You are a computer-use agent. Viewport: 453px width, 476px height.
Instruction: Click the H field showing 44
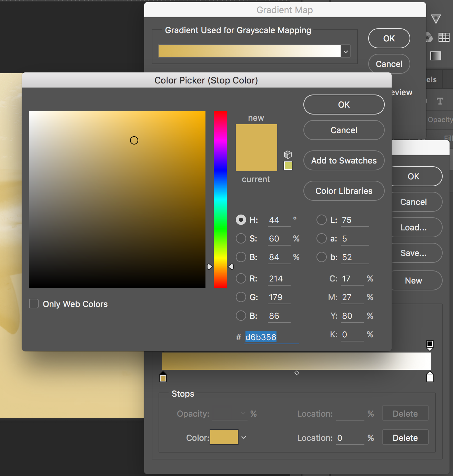(x=279, y=220)
